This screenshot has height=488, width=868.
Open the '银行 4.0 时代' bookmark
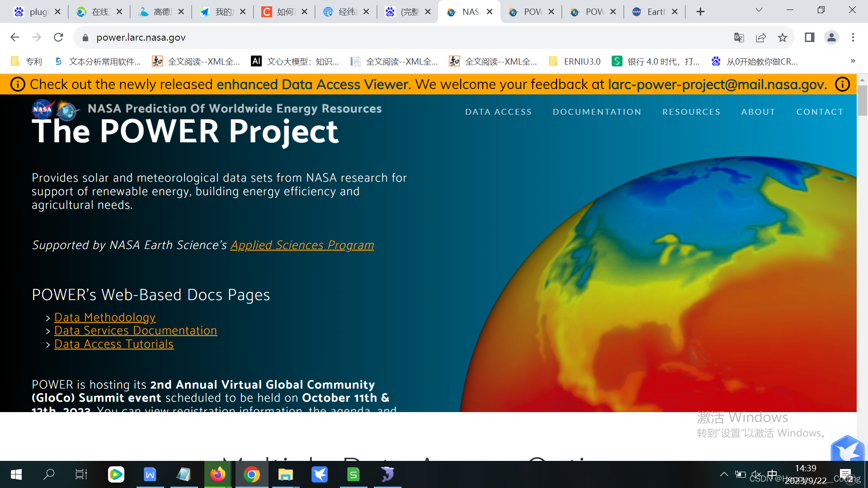[x=656, y=61]
